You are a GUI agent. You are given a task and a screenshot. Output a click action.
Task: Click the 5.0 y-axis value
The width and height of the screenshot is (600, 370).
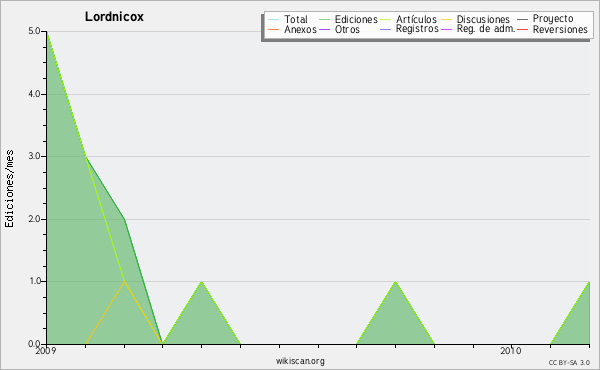pyautogui.click(x=34, y=31)
